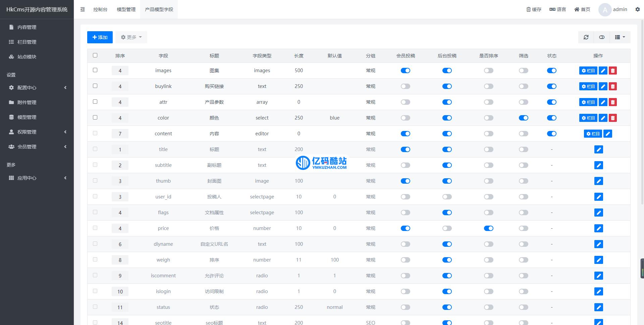644x325 pixels.
Task: Expand the 权限管理 sidebar menu
Action: coord(37,132)
